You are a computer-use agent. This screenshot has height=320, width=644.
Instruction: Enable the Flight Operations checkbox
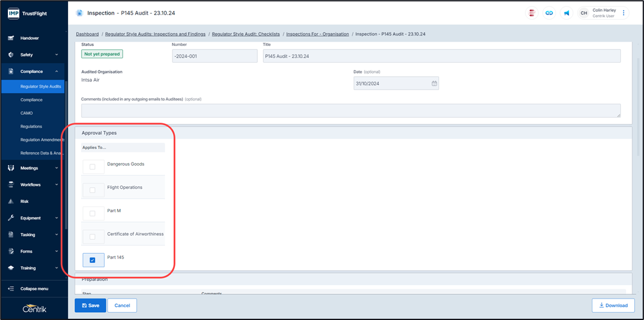pos(93,190)
